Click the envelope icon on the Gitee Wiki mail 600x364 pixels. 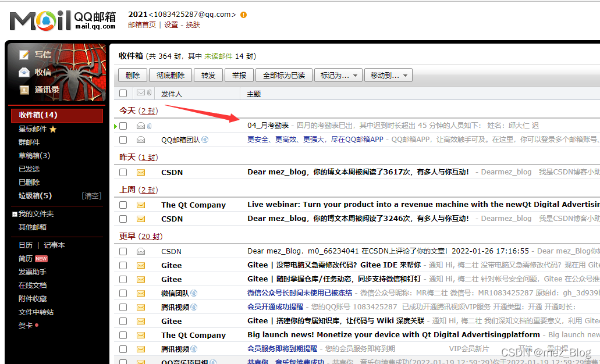[141, 321]
